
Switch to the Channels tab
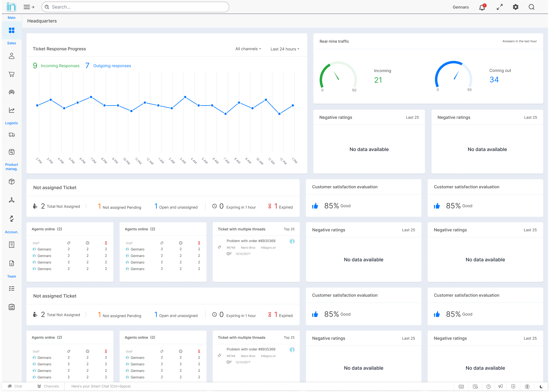[48, 386]
